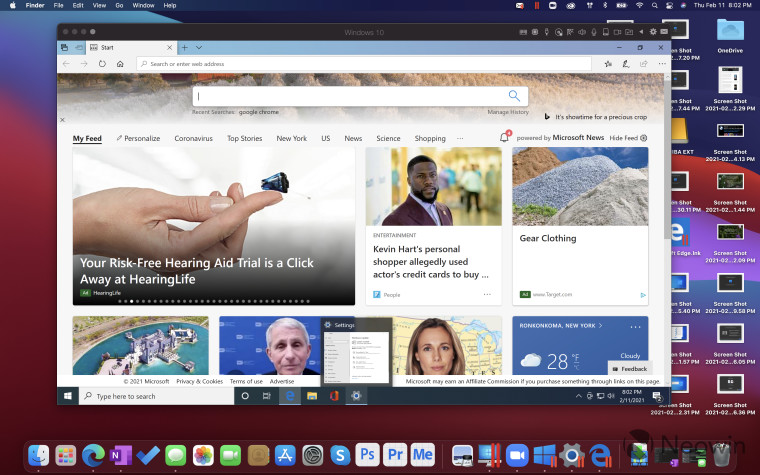The width and height of the screenshot is (760, 475).
Task: Select Settings window preview thumbnail
Action: (356, 357)
